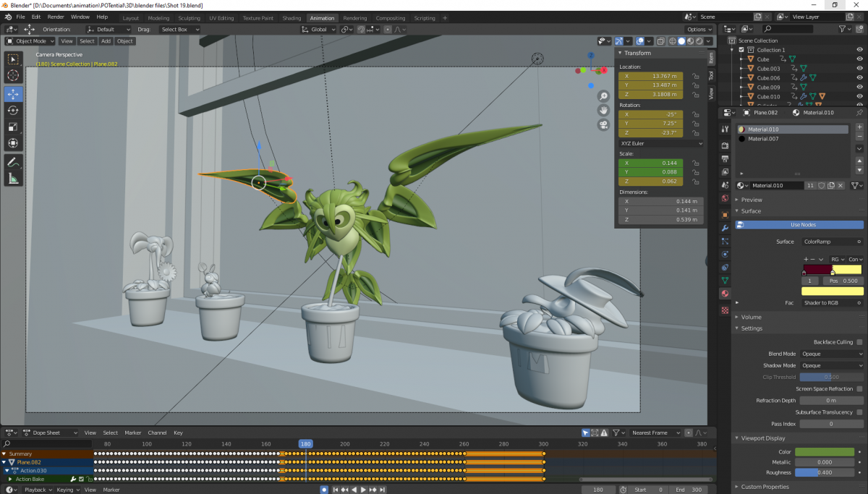
Task: Open the Blend Mode Opaque dropdown
Action: coord(832,354)
